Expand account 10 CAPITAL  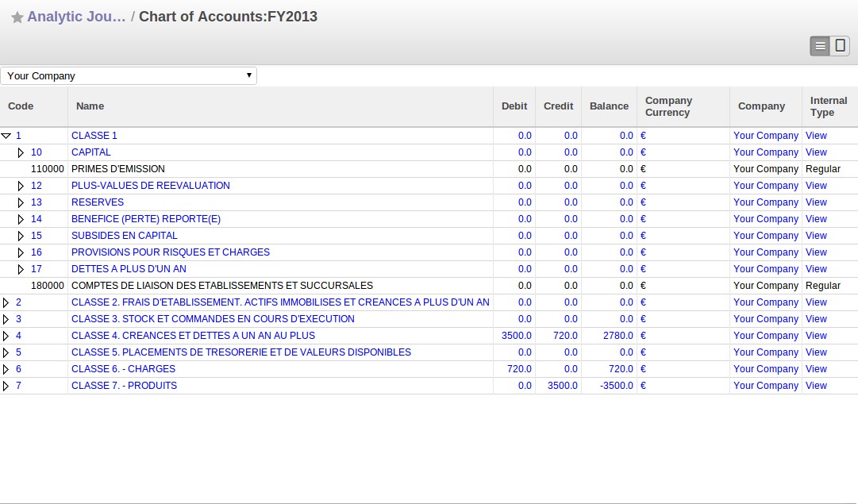pyautogui.click(x=21, y=152)
